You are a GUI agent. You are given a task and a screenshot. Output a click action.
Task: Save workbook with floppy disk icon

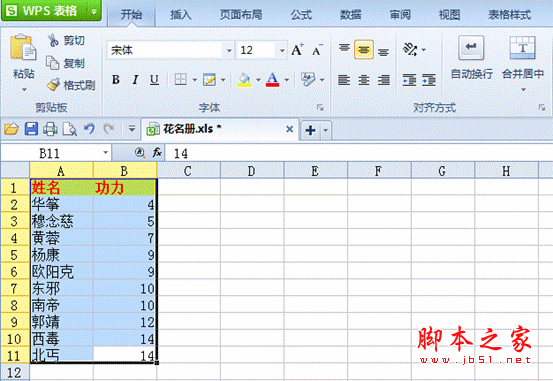[31, 129]
